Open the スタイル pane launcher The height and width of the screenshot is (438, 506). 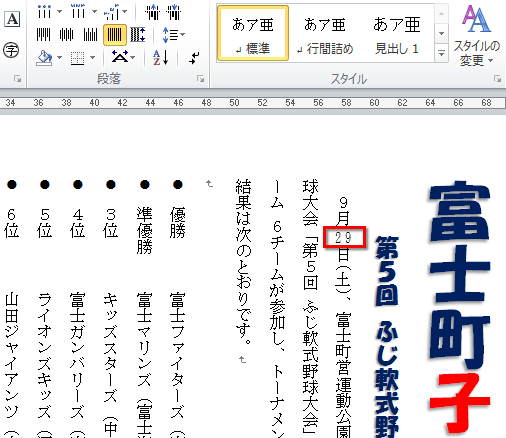click(498, 79)
